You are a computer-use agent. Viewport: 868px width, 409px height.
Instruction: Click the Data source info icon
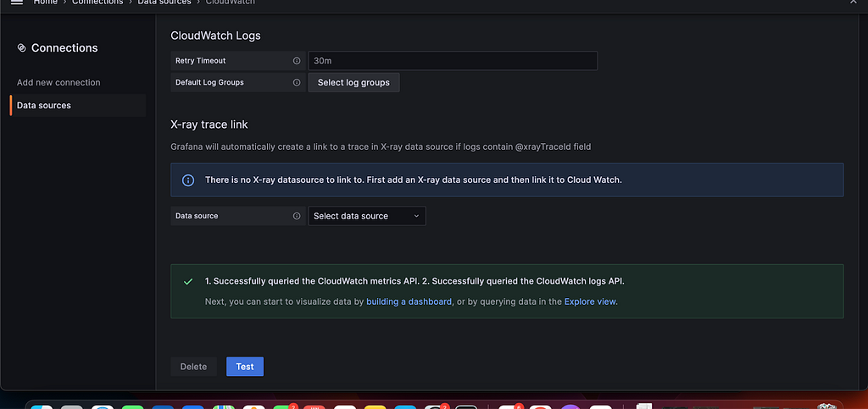tap(297, 216)
